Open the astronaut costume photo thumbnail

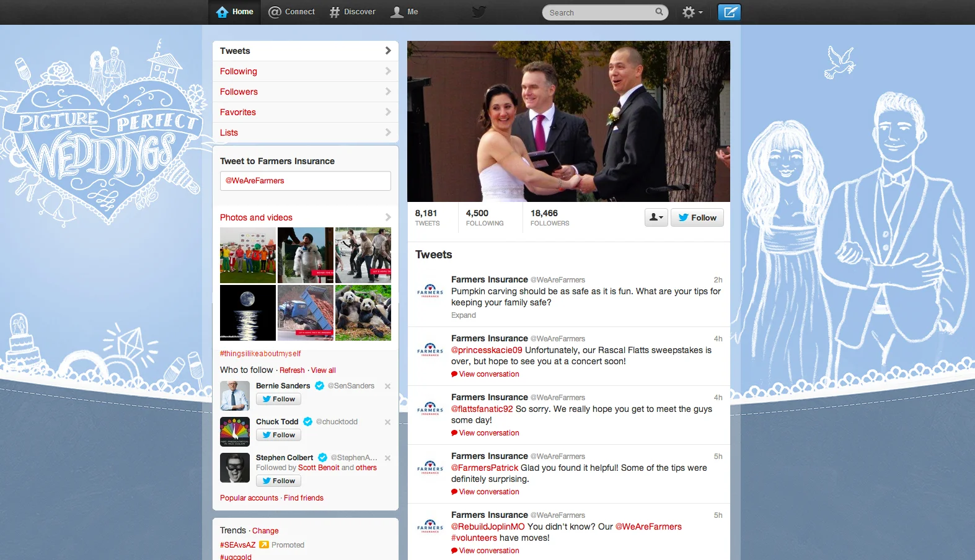click(306, 255)
